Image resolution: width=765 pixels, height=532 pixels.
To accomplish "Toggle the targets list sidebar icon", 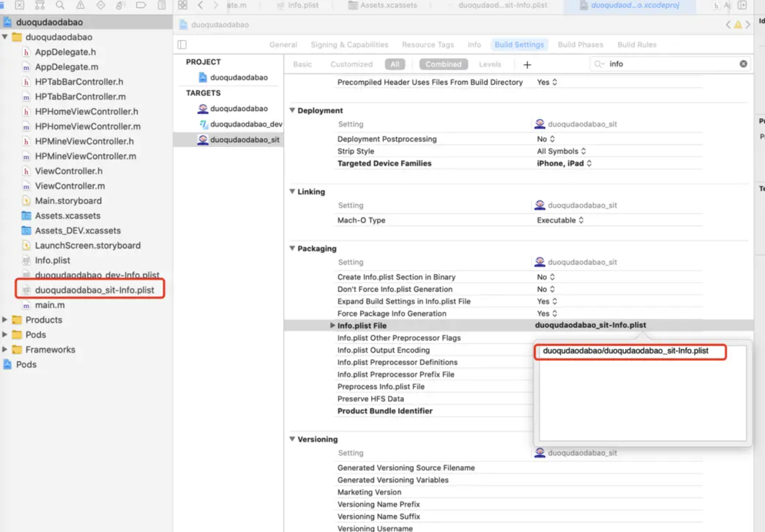I will (182, 44).
